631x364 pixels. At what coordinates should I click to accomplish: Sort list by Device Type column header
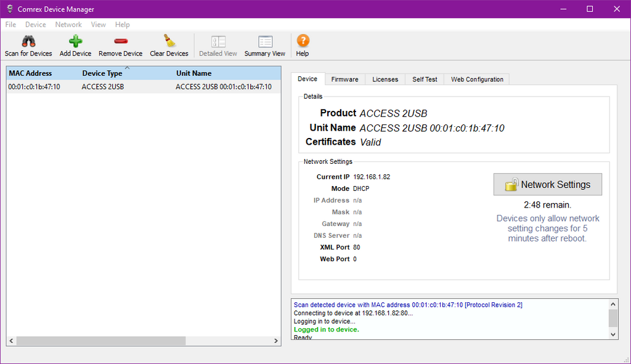(102, 73)
